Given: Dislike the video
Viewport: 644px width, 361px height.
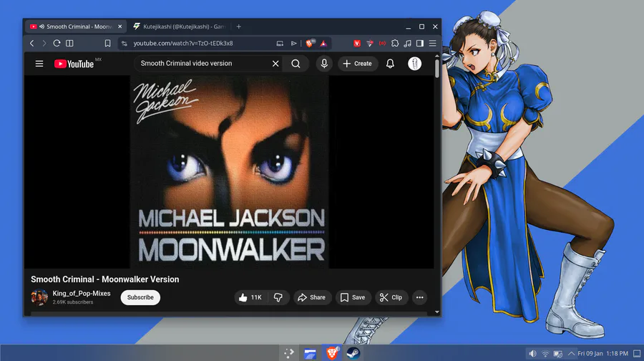Looking at the screenshot, I should tap(278, 297).
